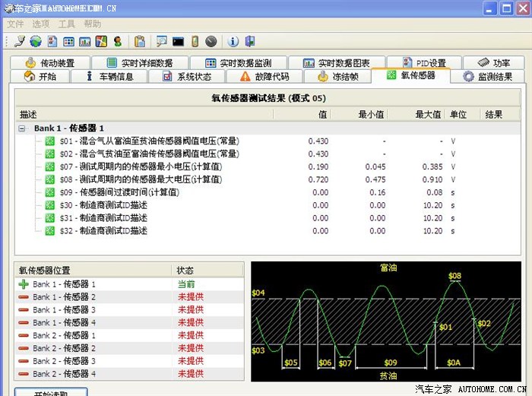This screenshot has width=532, height=396.
Task: Click the clipboard icon in toolbar
Action: coord(139,41)
